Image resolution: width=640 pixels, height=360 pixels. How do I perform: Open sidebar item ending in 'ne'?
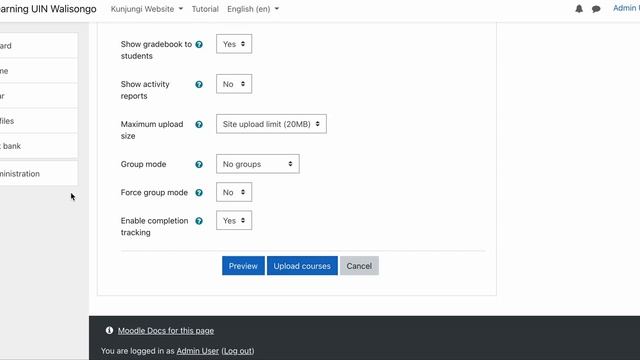click(x=38, y=71)
